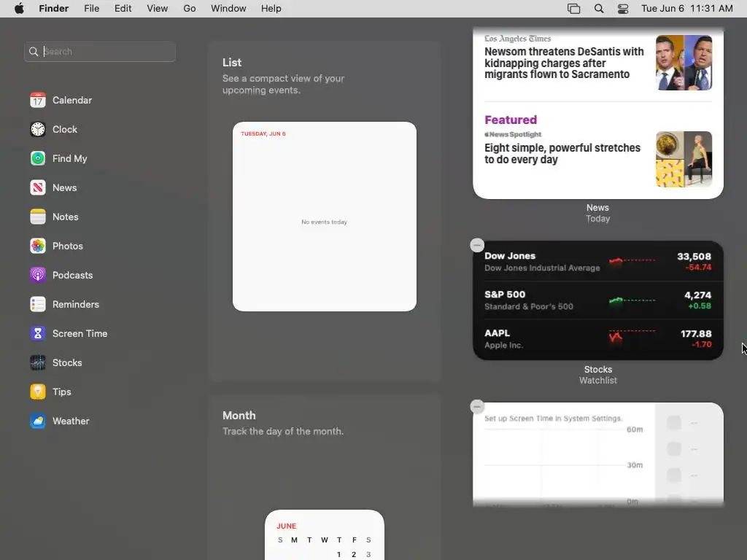Screen dimensions: 747x560
Task: Select the Tips lightbulb icon
Action: coord(38,392)
